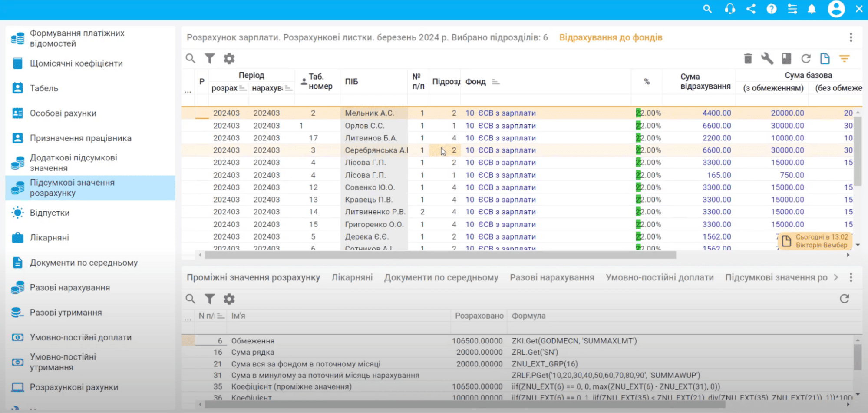Open Розрахункові рахунки in sidebar

point(90,387)
